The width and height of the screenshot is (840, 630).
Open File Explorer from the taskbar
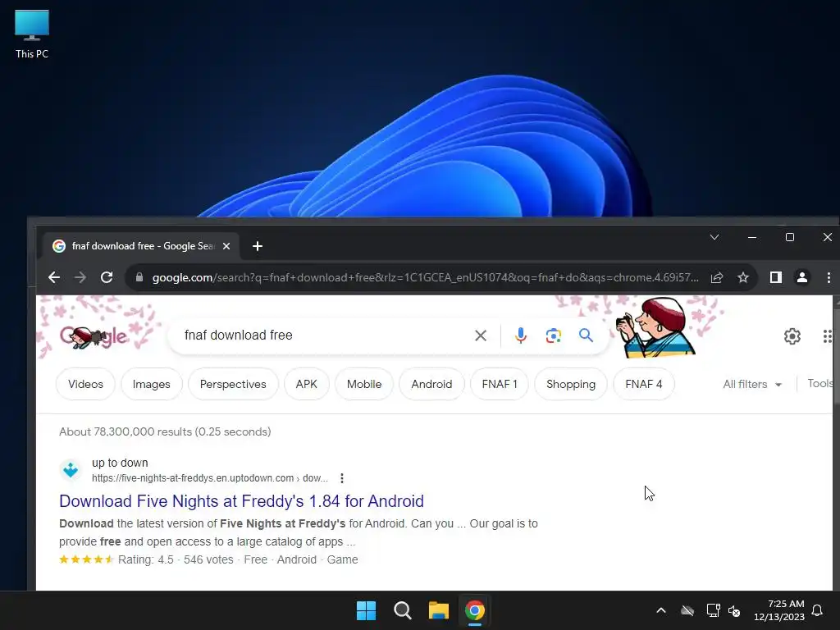coord(438,610)
